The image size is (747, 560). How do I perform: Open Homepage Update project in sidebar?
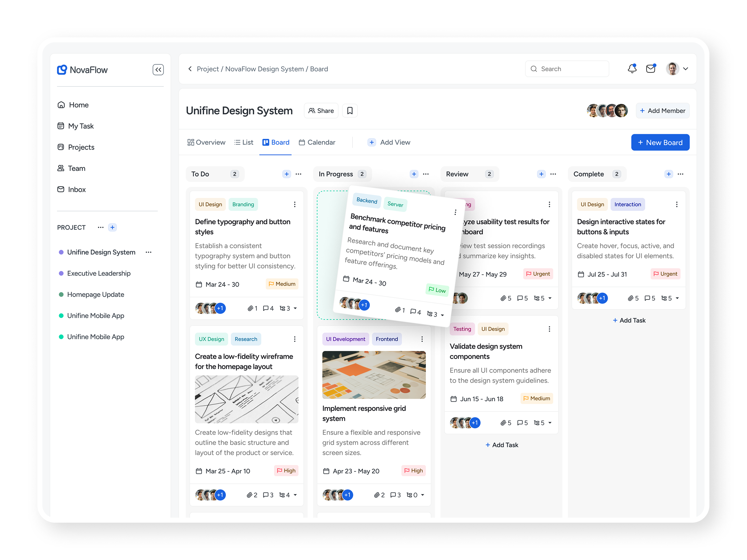[x=96, y=295]
